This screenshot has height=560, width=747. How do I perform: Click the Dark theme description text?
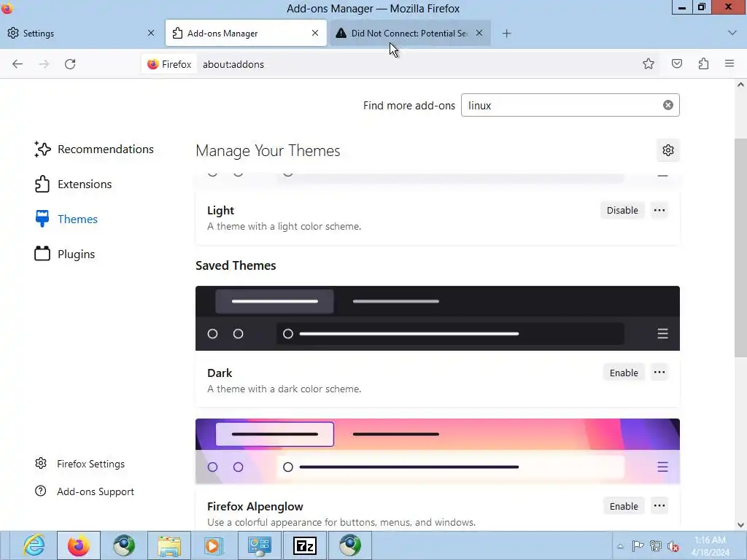point(284,389)
